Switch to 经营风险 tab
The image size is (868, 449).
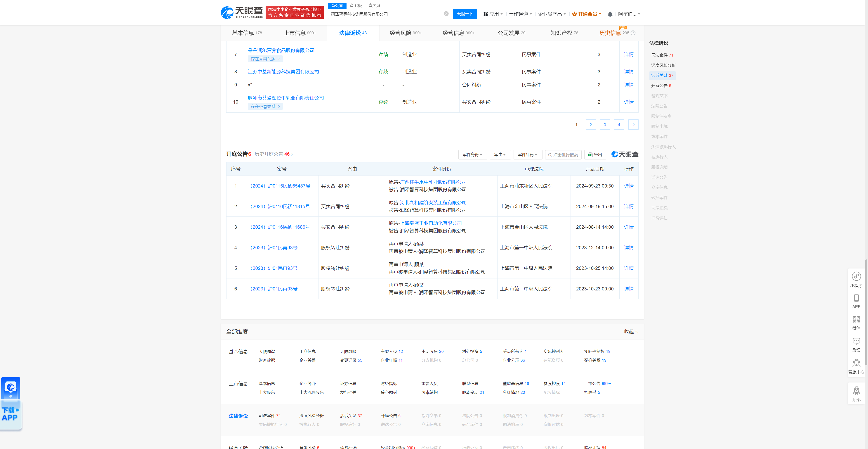click(406, 33)
